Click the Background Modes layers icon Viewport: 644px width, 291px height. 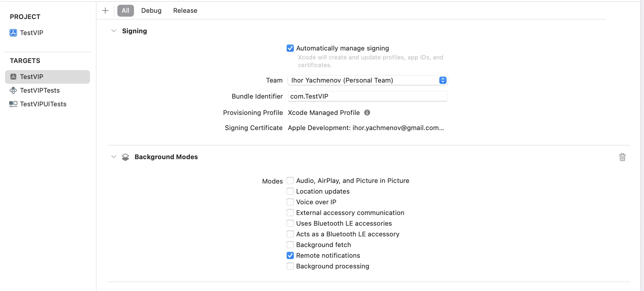125,157
